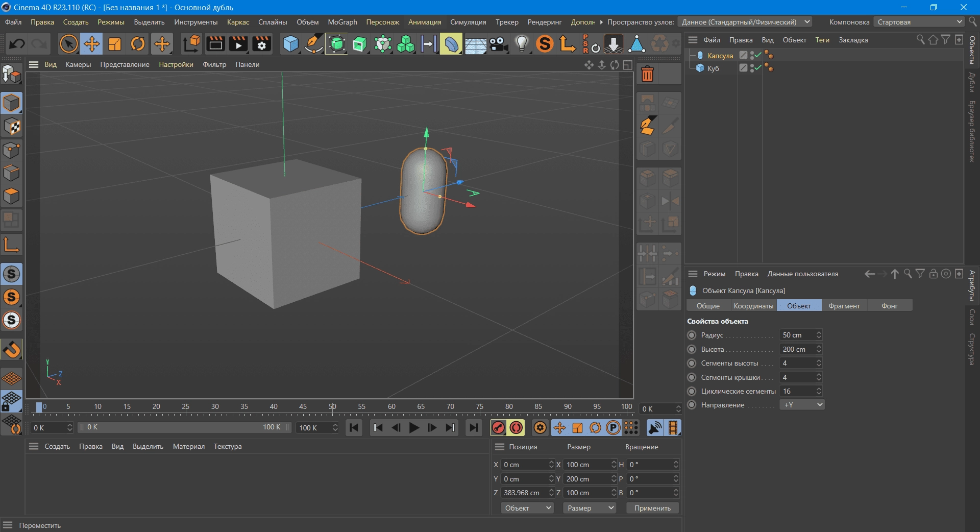Open Направление +Y dropdown
This screenshot has width=980, height=532.
(802, 405)
